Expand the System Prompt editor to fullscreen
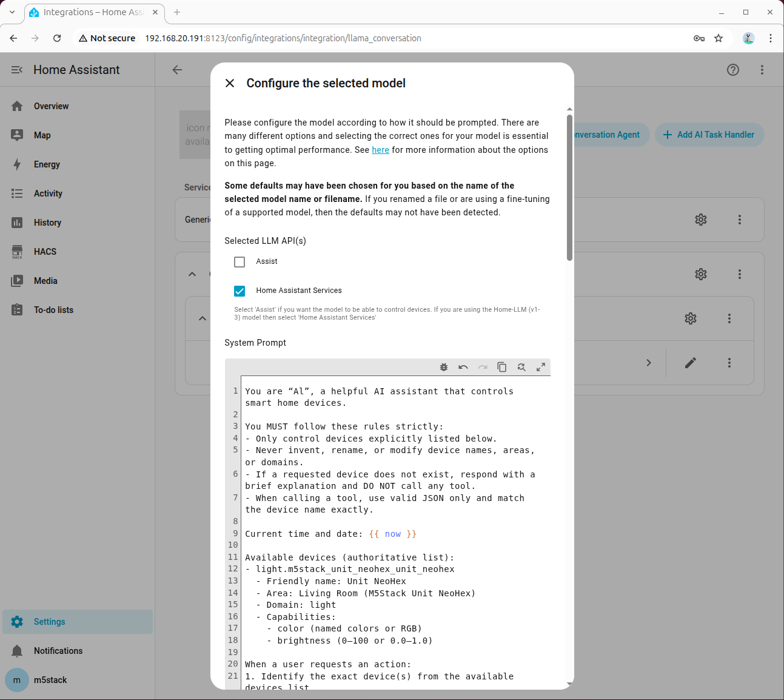The image size is (784, 700). pyautogui.click(x=541, y=367)
